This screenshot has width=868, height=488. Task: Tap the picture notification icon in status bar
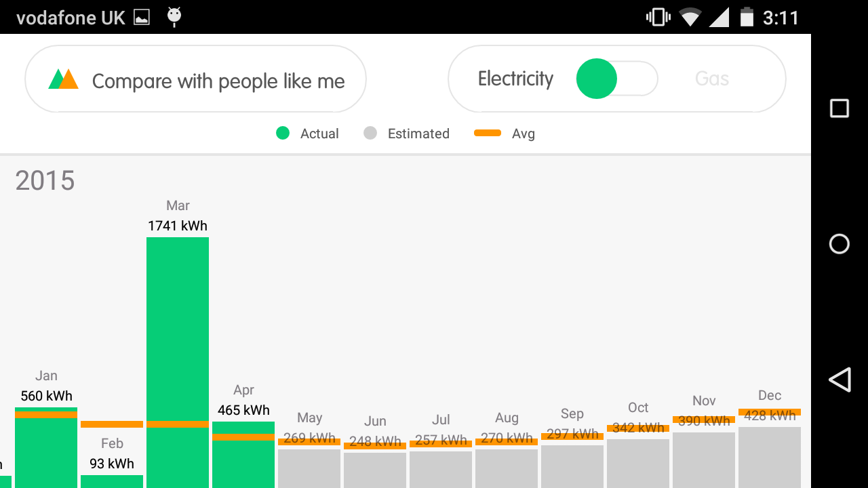pyautogui.click(x=142, y=18)
